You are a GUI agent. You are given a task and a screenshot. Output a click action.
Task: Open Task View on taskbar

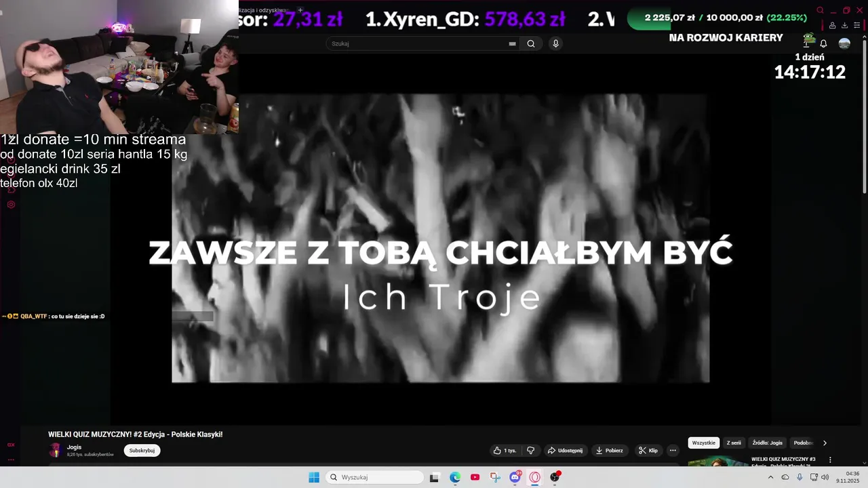[435, 477]
